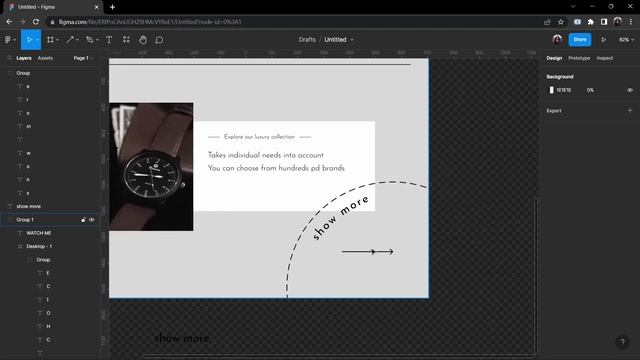Click the layers search icon
640x360 pixels.
pyautogui.click(x=9, y=58)
